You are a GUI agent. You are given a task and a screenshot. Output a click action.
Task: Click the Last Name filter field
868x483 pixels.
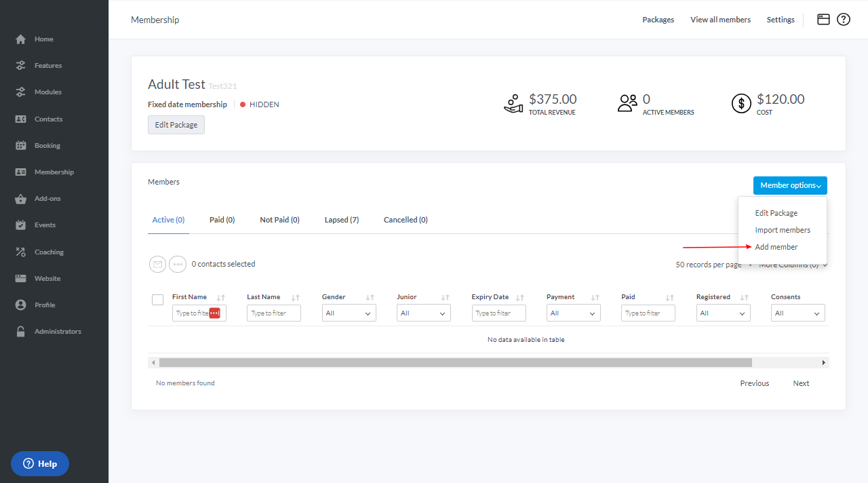(x=273, y=313)
